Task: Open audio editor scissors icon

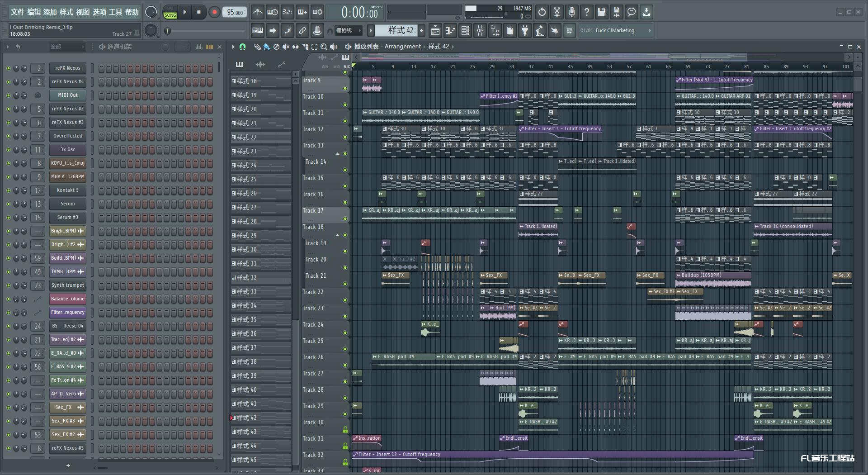Action: 557,12
